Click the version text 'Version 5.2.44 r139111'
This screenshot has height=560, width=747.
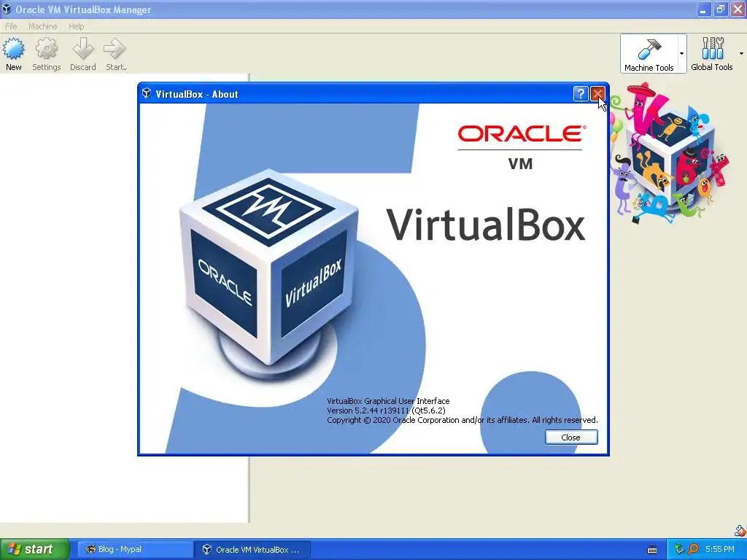pos(368,411)
